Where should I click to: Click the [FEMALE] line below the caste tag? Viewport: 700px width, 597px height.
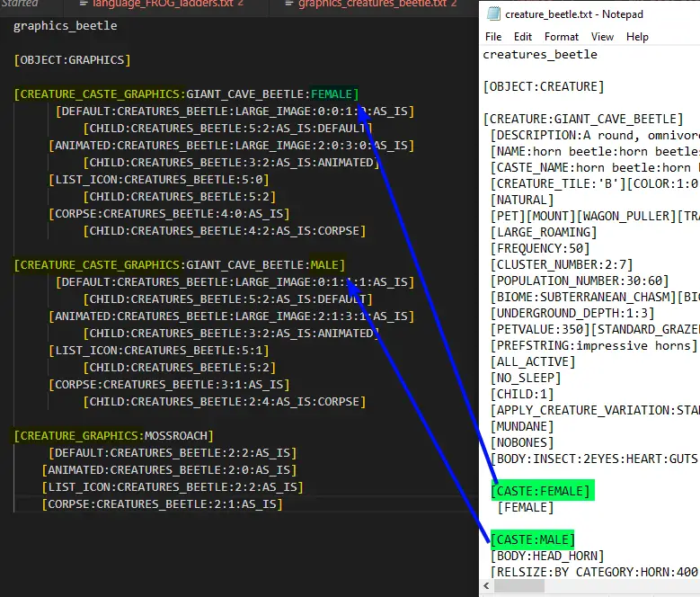point(526,507)
